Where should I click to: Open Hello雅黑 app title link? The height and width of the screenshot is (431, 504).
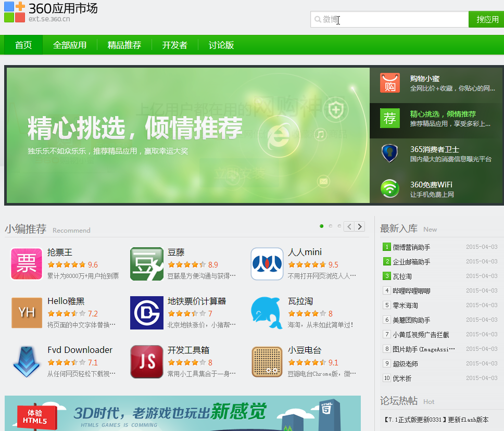tap(66, 301)
